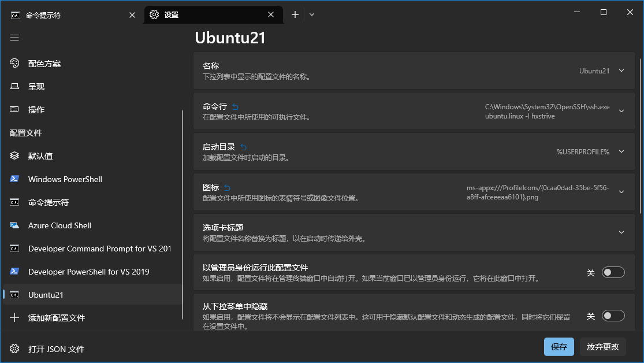Open the 操作 actions keyboard page

[14, 109]
